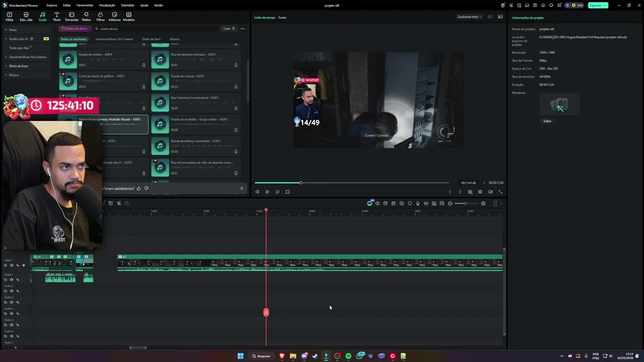
Task: Mute the Vídeo 1 track
Action: click(12, 265)
